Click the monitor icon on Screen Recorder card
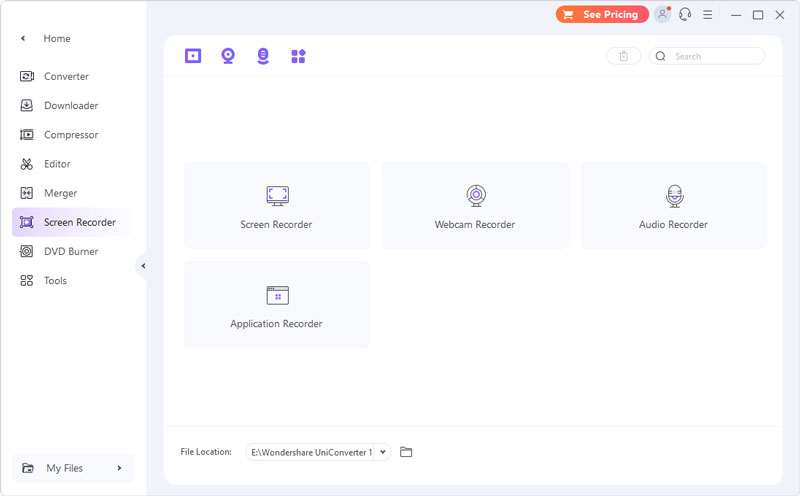800x496 pixels. click(x=278, y=195)
